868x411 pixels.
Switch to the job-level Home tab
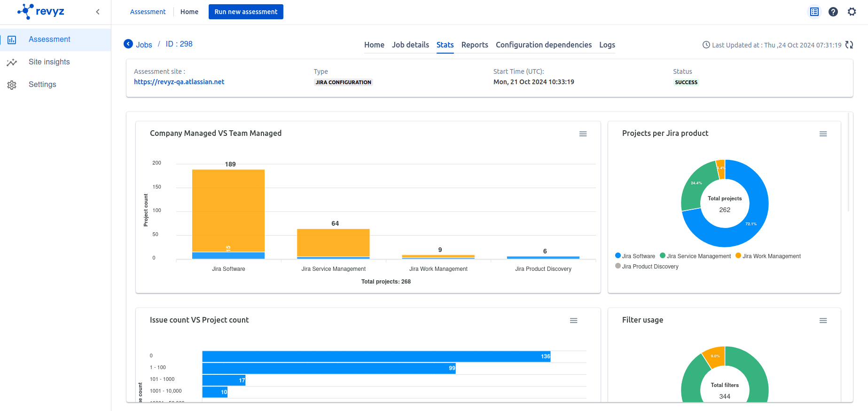(x=374, y=45)
